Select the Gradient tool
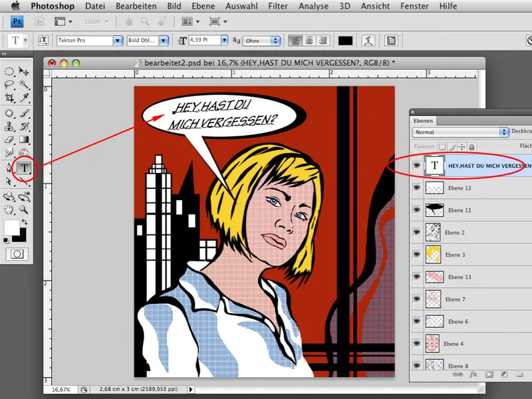 24,140
